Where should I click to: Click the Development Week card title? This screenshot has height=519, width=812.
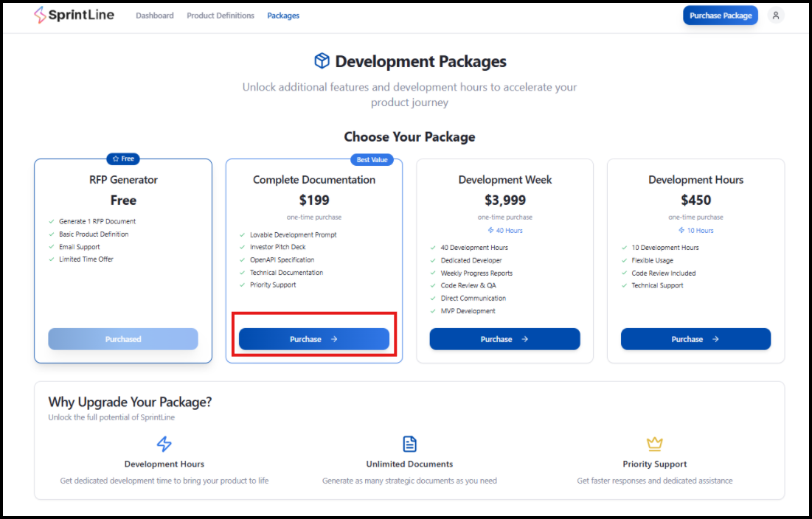click(x=505, y=180)
